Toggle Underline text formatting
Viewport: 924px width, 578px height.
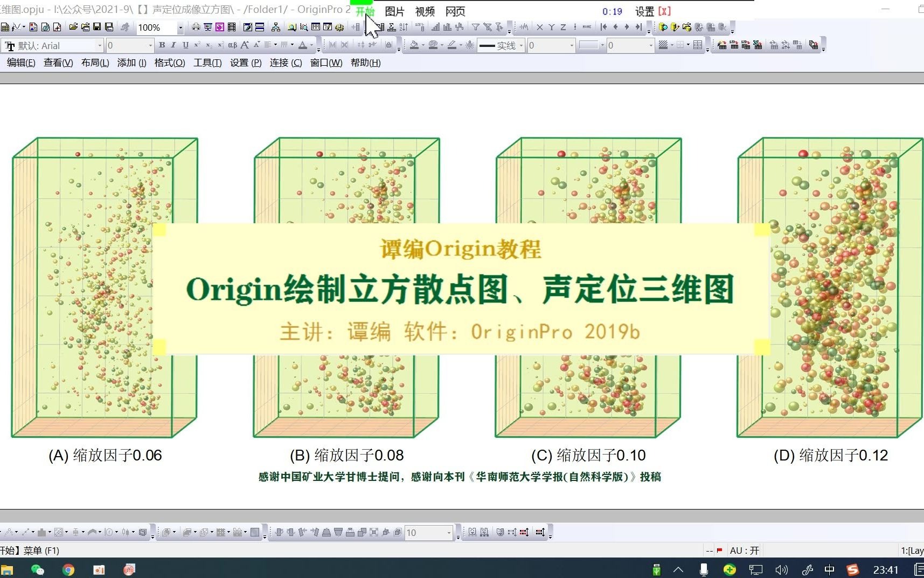pyautogui.click(x=185, y=45)
